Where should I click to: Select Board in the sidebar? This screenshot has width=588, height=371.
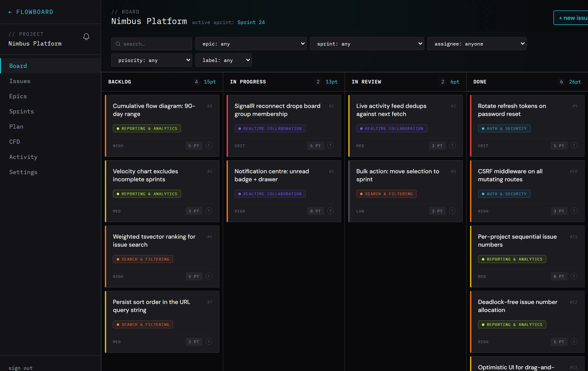[51, 66]
